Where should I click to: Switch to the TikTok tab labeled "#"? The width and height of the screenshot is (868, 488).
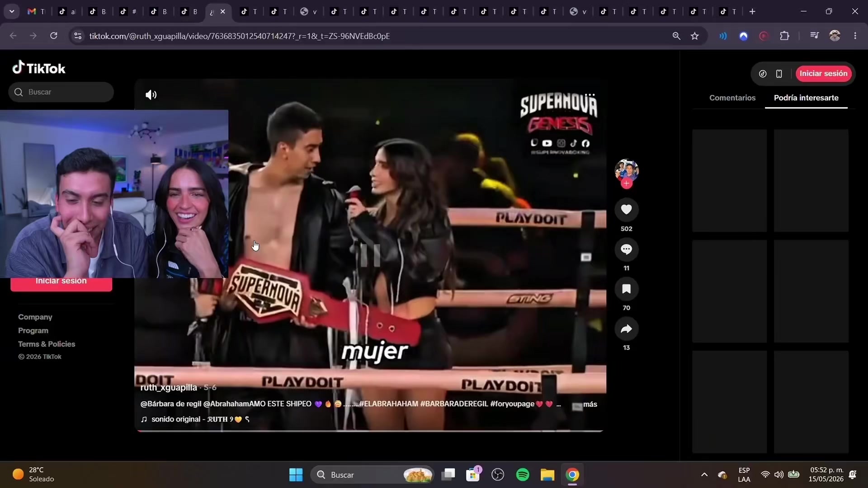pyautogui.click(x=128, y=12)
